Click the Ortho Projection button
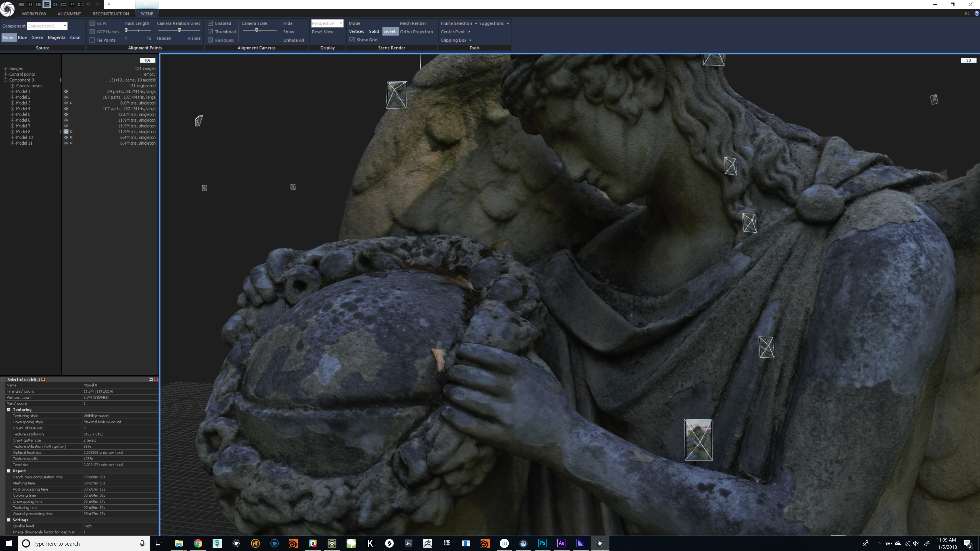 coord(416,32)
